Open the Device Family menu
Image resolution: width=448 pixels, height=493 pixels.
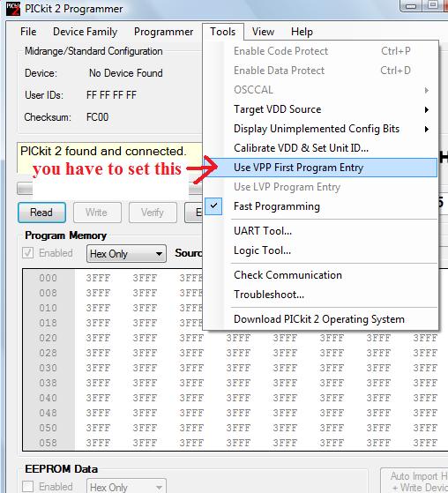(x=86, y=32)
